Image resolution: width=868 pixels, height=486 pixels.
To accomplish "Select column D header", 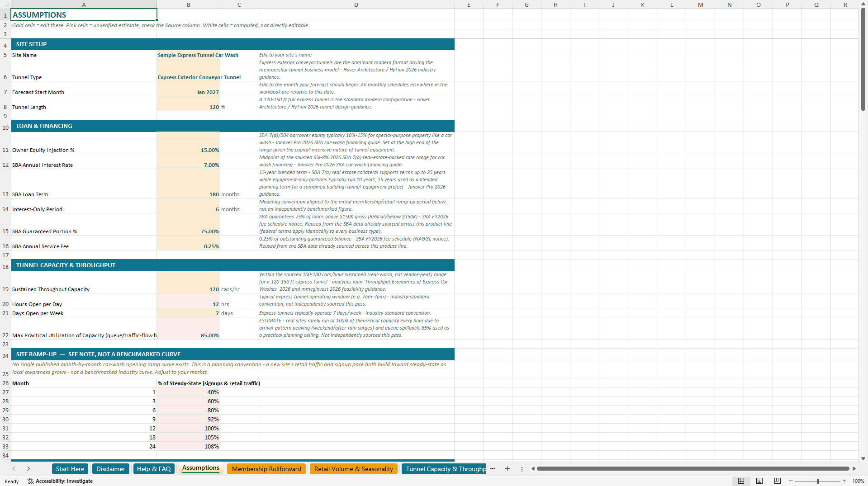I will pyautogui.click(x=356, y=5).
